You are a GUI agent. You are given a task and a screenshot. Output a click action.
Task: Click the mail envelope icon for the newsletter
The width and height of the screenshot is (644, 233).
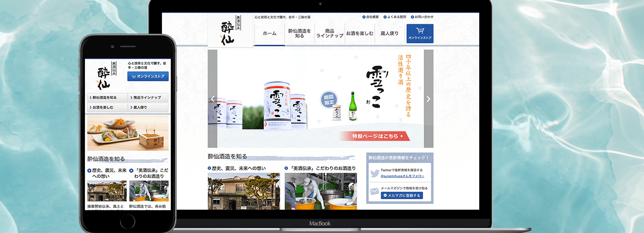374,192
